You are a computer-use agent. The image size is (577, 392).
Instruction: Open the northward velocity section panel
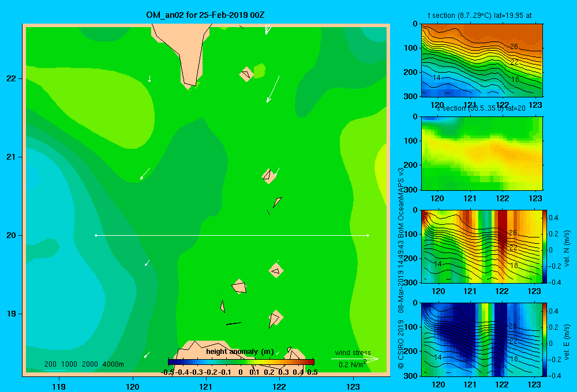click(x=482, y=246)
